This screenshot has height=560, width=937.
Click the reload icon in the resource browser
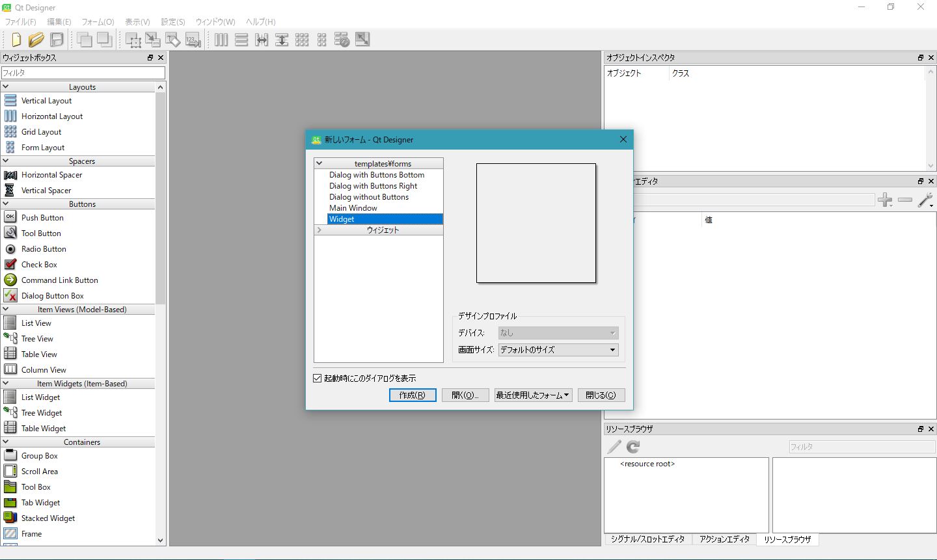[632, 447]
